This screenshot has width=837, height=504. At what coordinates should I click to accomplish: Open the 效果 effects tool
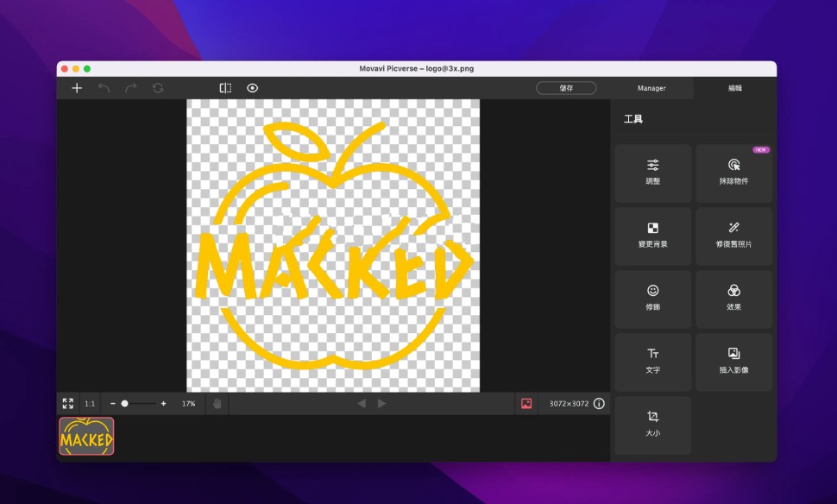click(x=733, y=299)
